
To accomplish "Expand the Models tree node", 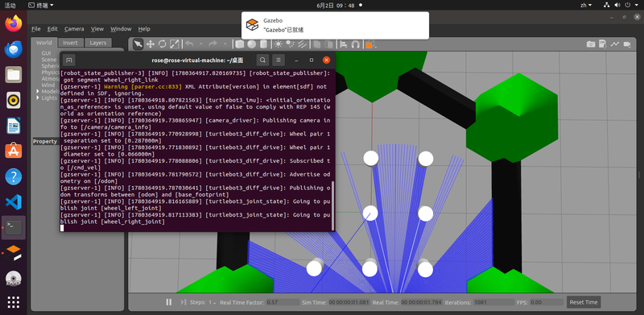I will pyautogui.click(x=38, y=91).
